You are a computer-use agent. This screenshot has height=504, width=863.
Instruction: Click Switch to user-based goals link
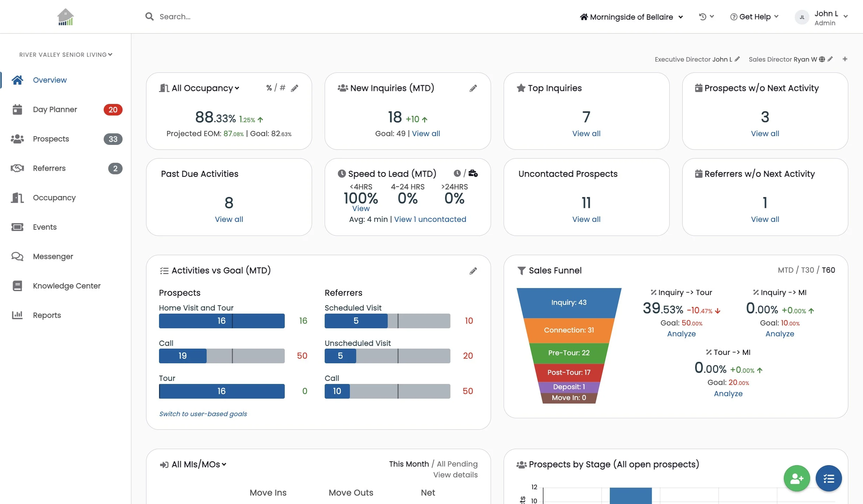click(x=203, y=414)
